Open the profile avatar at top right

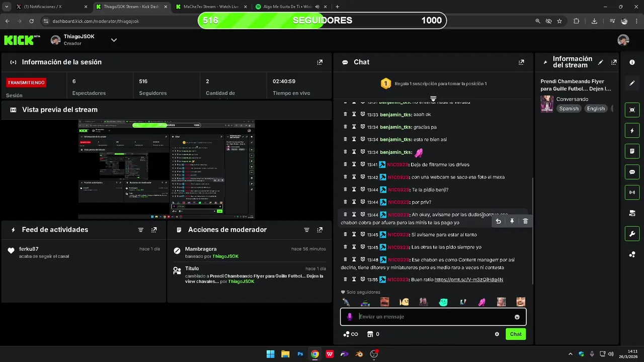pos(623,40)
